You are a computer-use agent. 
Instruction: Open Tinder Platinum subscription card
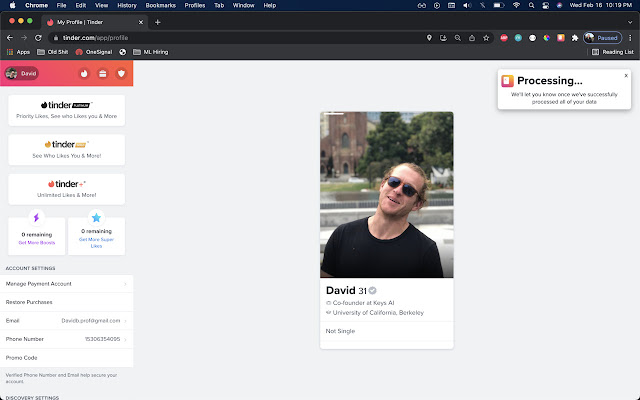tap(67, 110)
